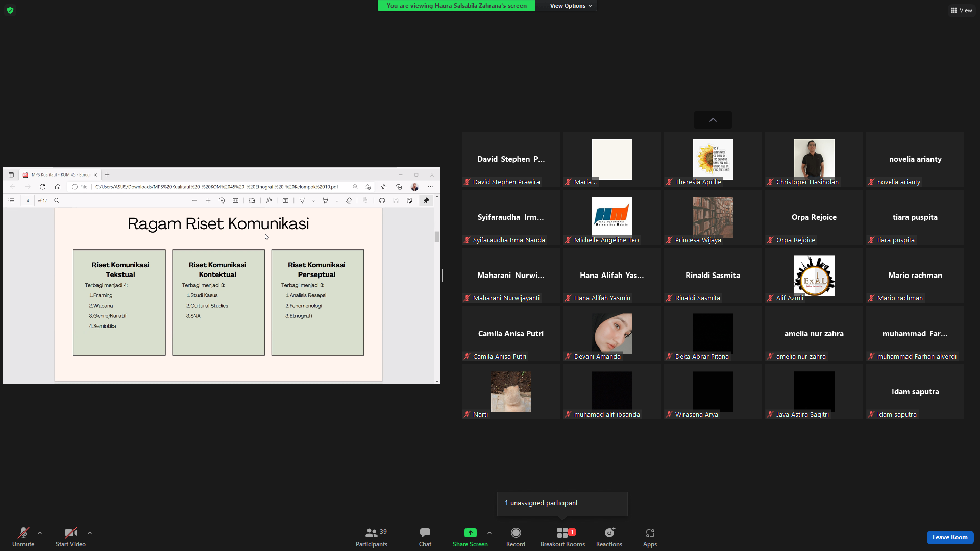
Task: Open browser Collections
Action: (x=399, y=187)
